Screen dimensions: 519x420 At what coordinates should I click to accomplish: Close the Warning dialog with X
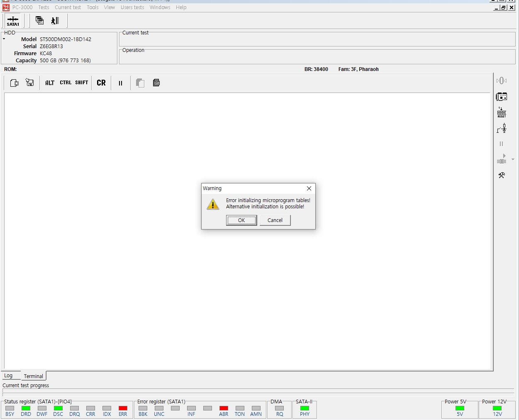point(309,188)
